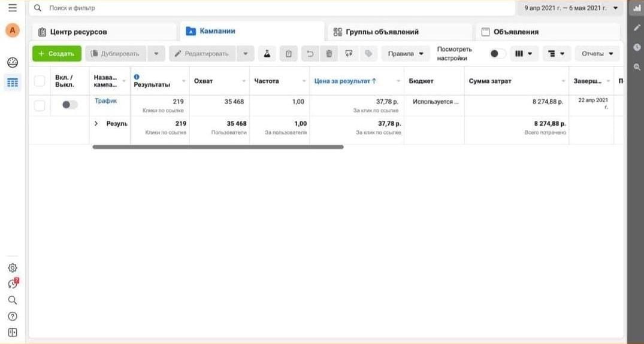Screen dimensions: 644x344
Task: Open the account overview gauge icon
Action: click(13, 62)
